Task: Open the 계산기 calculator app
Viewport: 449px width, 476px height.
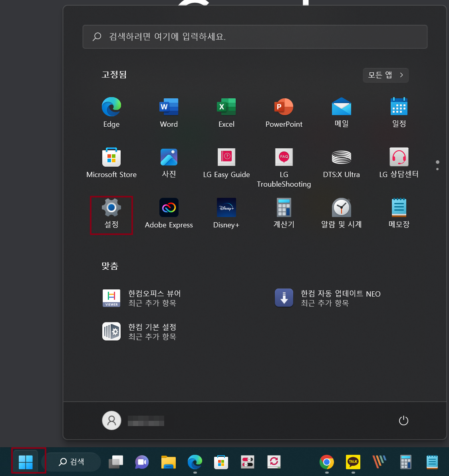Action: point(284,214)
